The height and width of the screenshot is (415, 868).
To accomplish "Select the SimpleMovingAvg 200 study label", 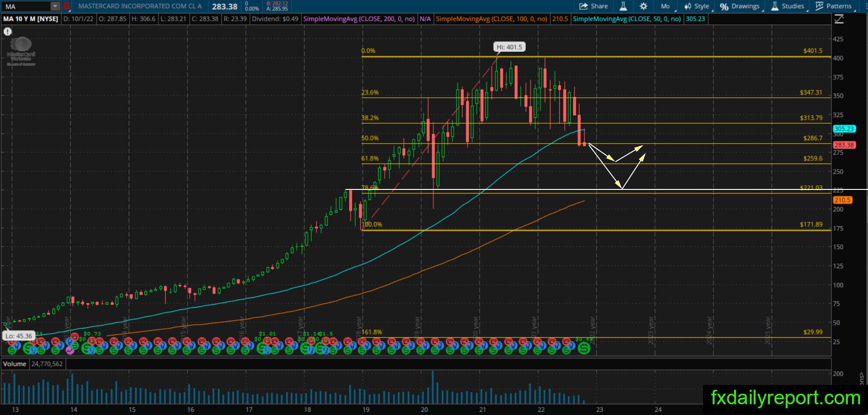I will [x=359, y=19].
